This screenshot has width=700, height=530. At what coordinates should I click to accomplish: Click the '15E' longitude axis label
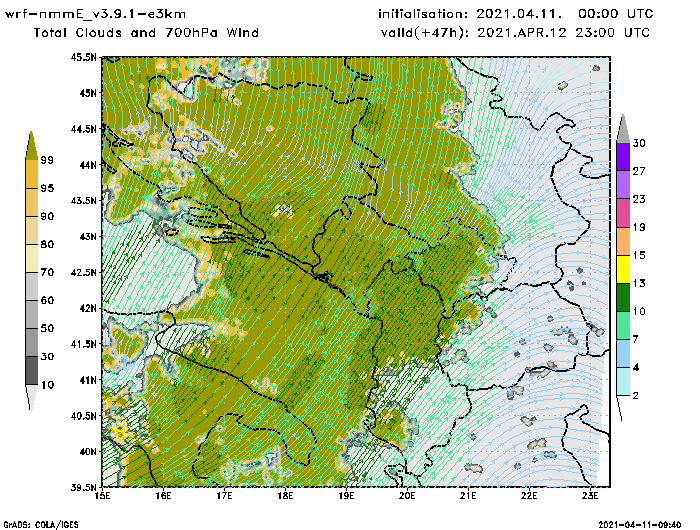pos(103,496)
